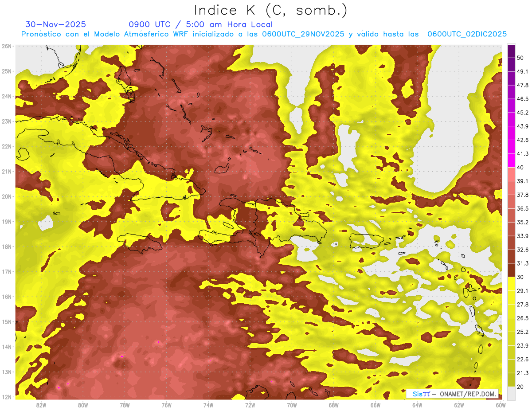Click the Jamaica island outline on the map
Image resolution: width=532 pixels, height=411 pixels.
click(141, 244)
